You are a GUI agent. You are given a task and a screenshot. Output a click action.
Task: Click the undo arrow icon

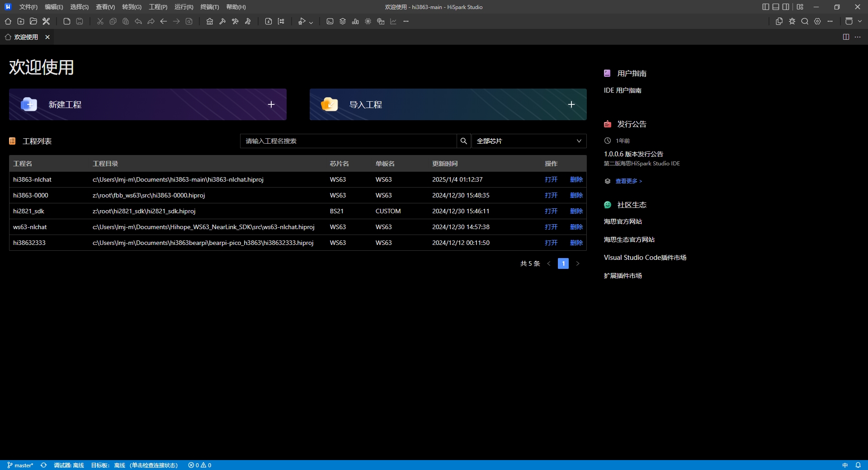[x=138, y=21]
